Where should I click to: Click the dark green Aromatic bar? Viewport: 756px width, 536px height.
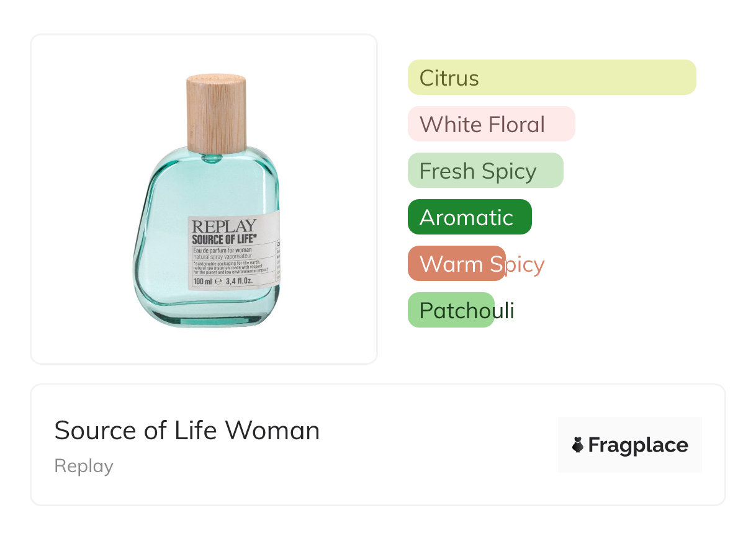(469, 217)
